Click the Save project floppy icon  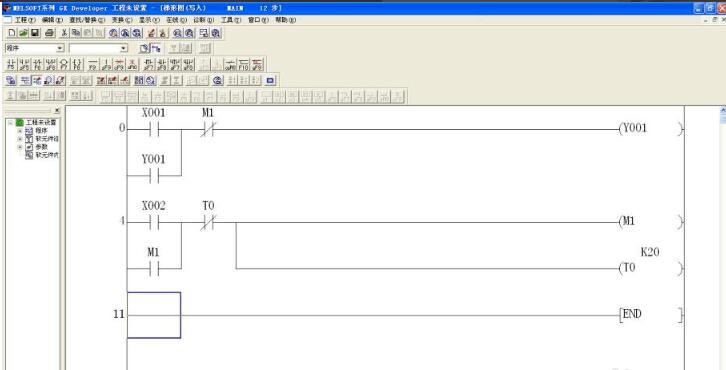35,33
